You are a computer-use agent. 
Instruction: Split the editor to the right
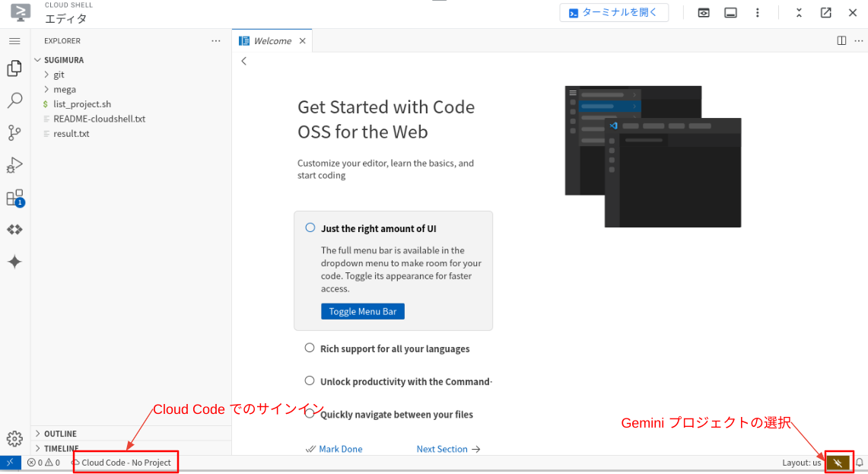841,40
